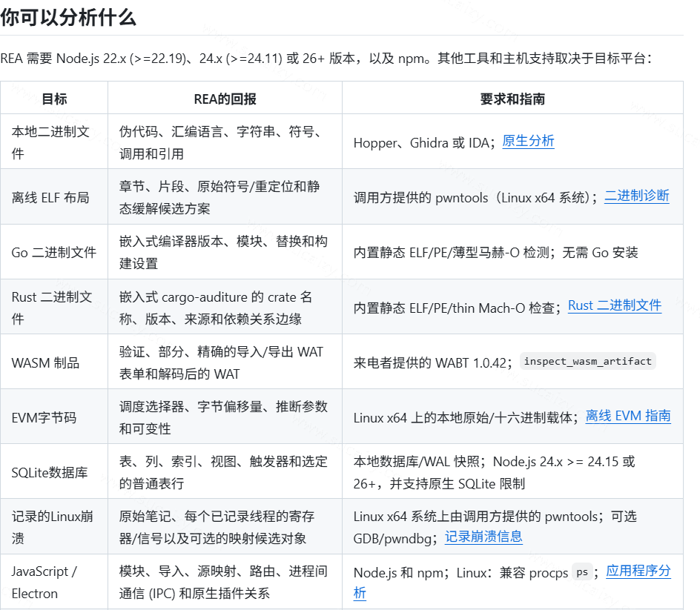
Task: Click the ps code label
Action: click(581, 571)
